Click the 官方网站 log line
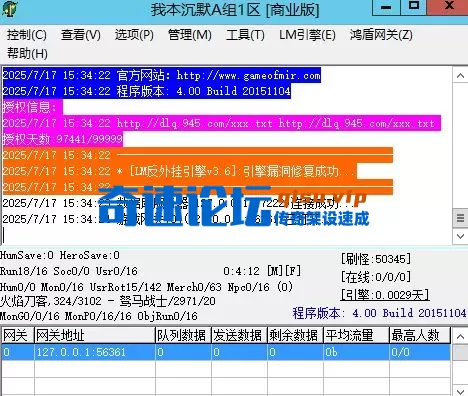468x396 pixels. 162,75
